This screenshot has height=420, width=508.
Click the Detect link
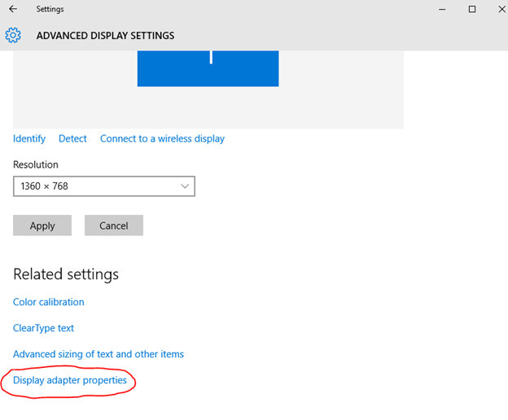(x=72, y=138)
